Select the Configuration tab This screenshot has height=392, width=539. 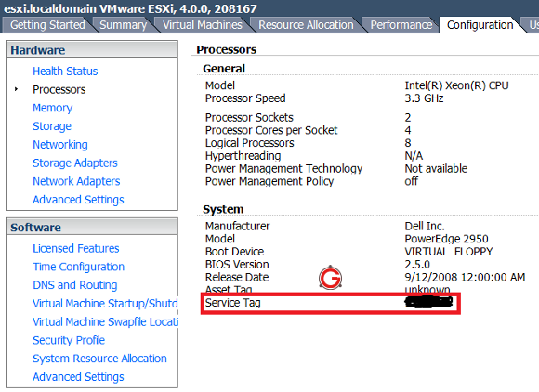pyautogui.click(x=480, y=25)
